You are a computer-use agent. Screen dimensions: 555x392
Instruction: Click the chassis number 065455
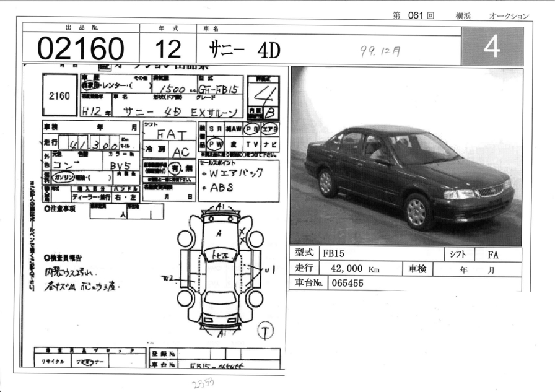tap(347, 284)
